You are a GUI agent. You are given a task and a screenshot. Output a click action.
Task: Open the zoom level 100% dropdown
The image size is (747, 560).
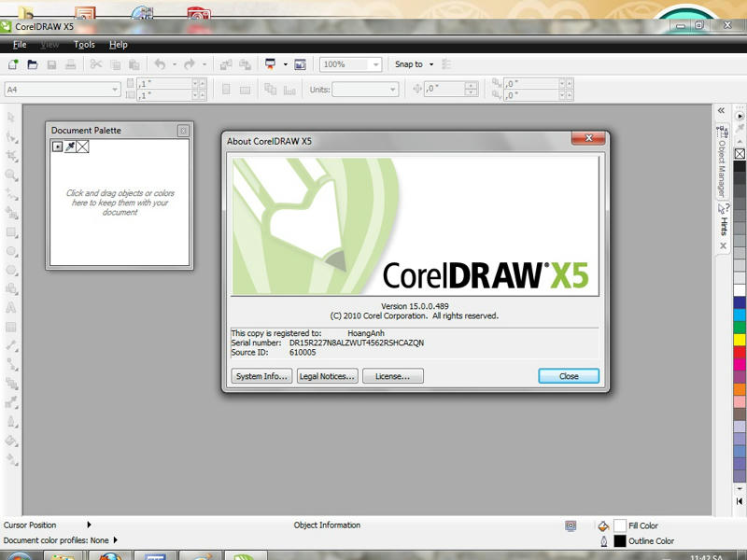375,64
